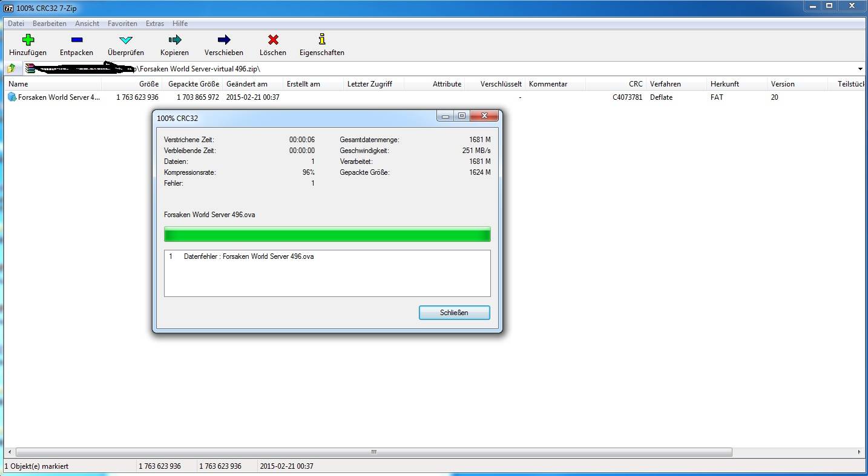The height and width of the screenshot is (476, 868).
Task: Click Verstrichene Zeit value 00:00:06
Action: click(x=302, y=140)
